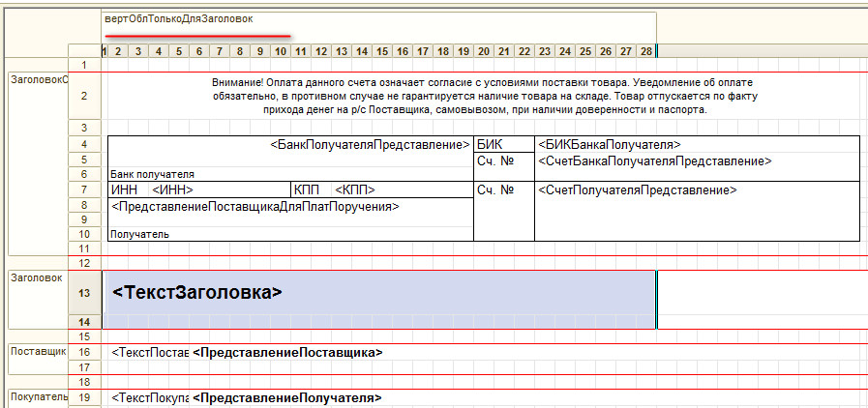
Task: Click the bold <ПредставлениеПолучателя> cell
Action: coord(287,398)
